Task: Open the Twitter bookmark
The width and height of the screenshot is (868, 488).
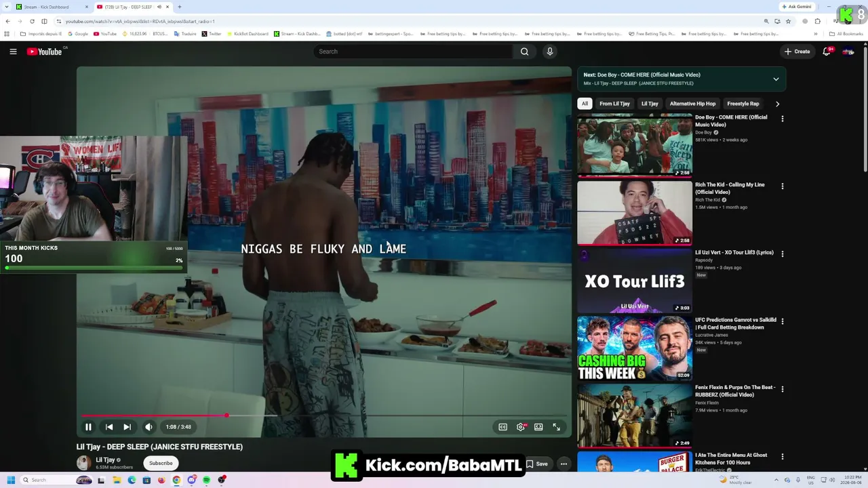Action: pos(212,34)
